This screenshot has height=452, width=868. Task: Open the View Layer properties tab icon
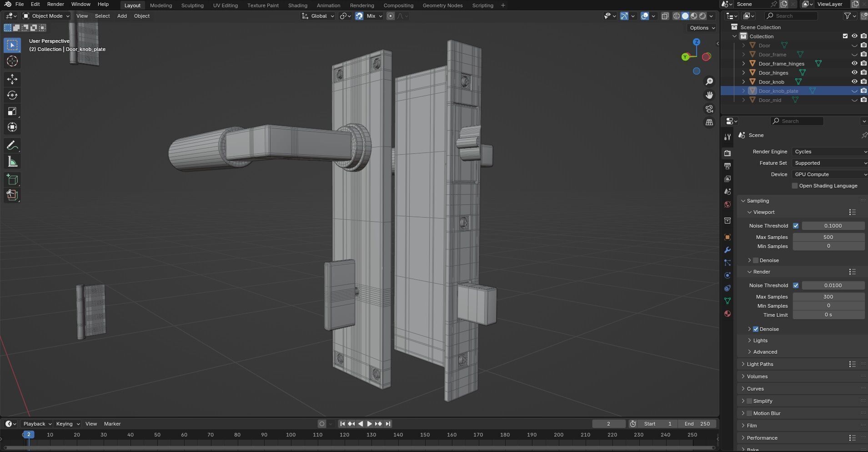pos(728,178)
